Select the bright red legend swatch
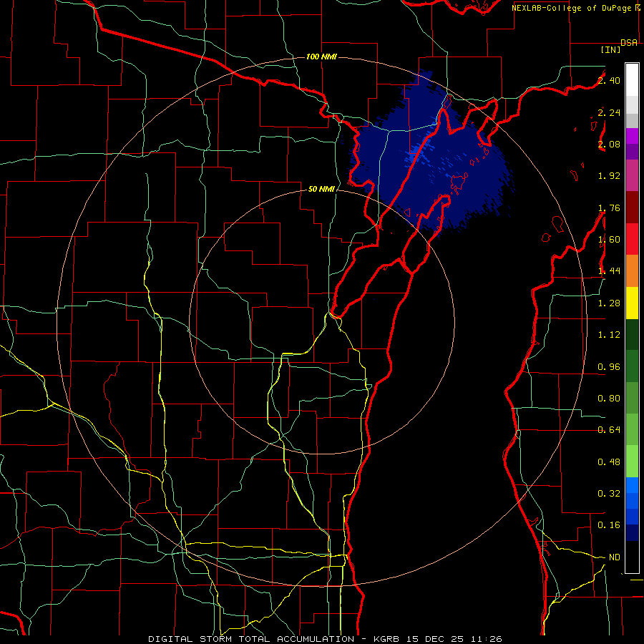 pos(632,240)
